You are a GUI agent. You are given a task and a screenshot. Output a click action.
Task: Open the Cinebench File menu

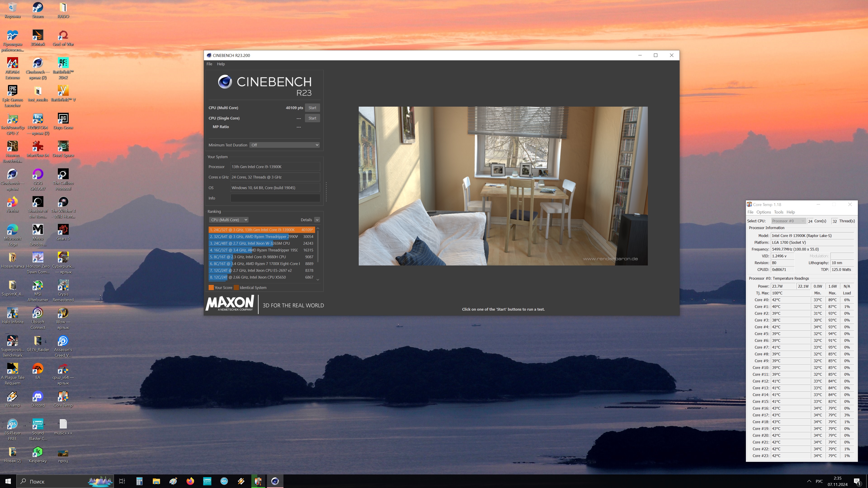click(x=209, y=64)
